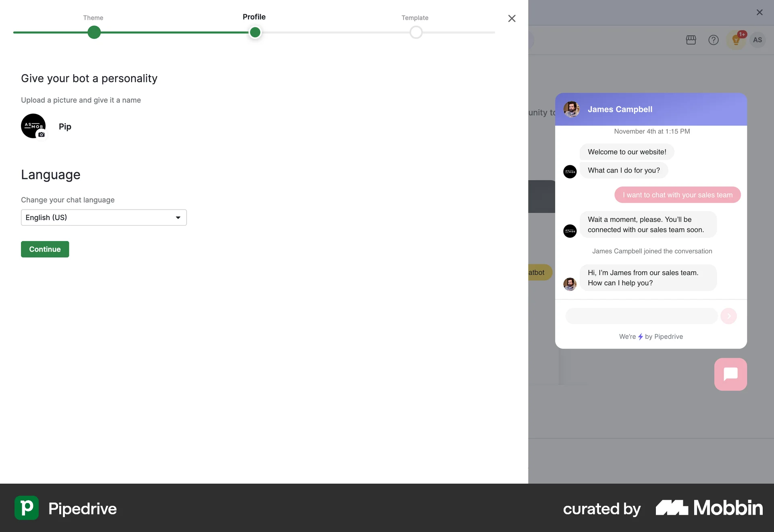This screenshot has width=774, height=532.
Task: Click the 'We're by Pipedrive' link
Action: click(x=651, y=337)
